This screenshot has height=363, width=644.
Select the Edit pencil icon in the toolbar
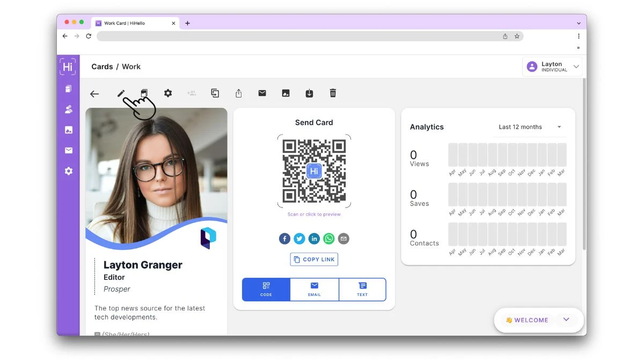(121, 93)
